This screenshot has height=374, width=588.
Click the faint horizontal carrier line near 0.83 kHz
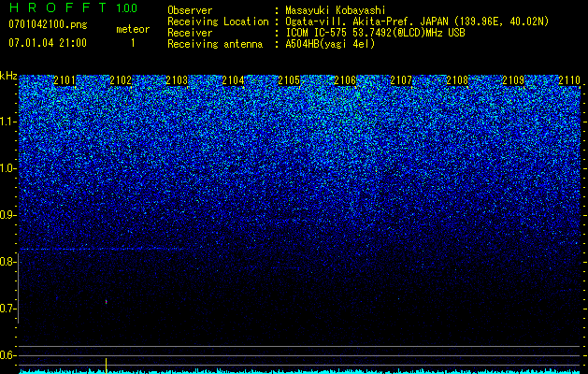click(x=105, y=249)
